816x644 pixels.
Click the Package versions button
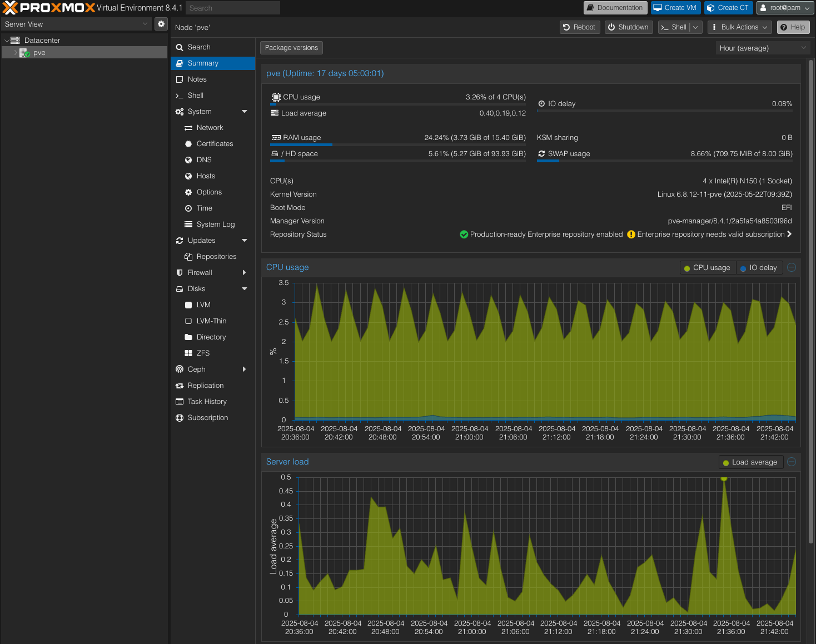pyautogui.click(x=291, y=48)
